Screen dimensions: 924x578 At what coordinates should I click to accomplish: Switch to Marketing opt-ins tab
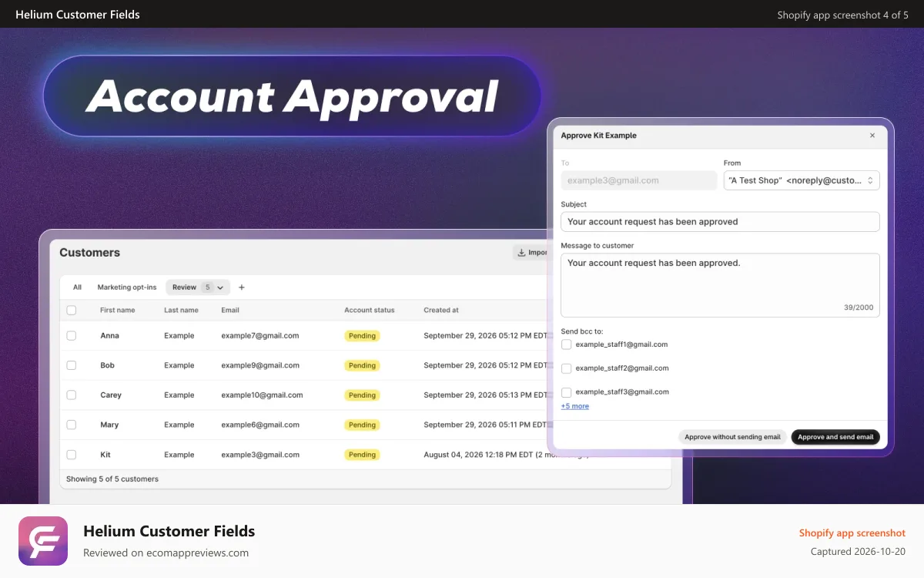pyautogui.click(x=127, y=287)
